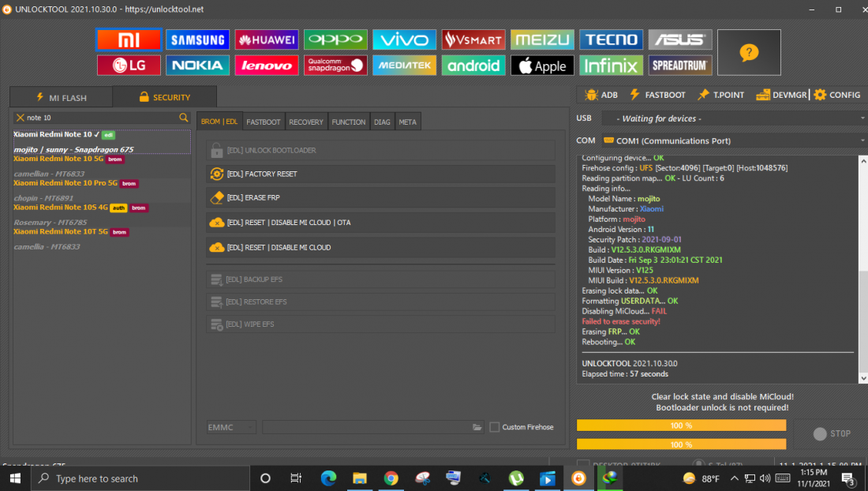868x491 pixels.
Task: Enable the Custom Firehose checkbox
Action: [x=494, y=427]
